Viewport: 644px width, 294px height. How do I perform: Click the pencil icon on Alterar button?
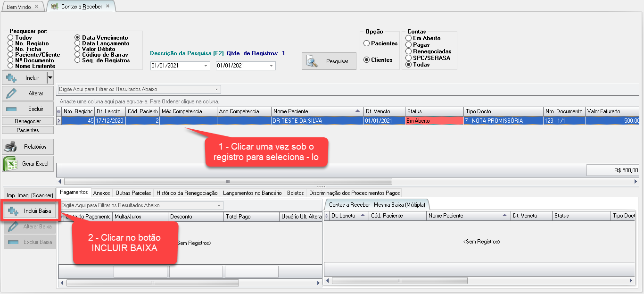point(11,93)
